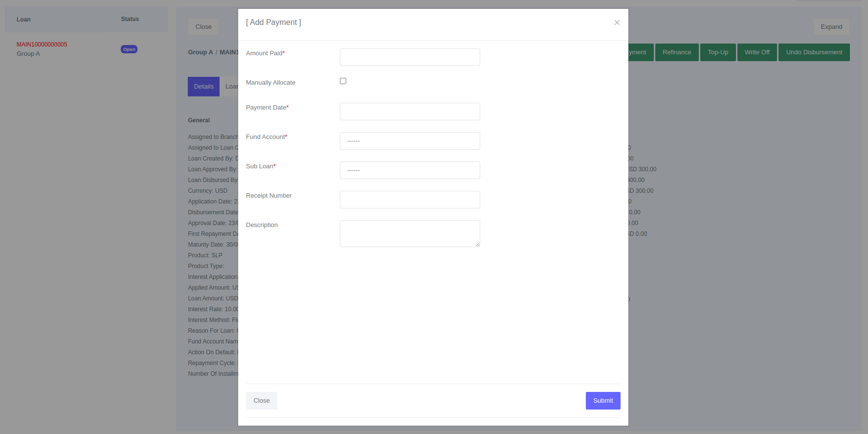Click Undo Disbursement

coord(814,52)
